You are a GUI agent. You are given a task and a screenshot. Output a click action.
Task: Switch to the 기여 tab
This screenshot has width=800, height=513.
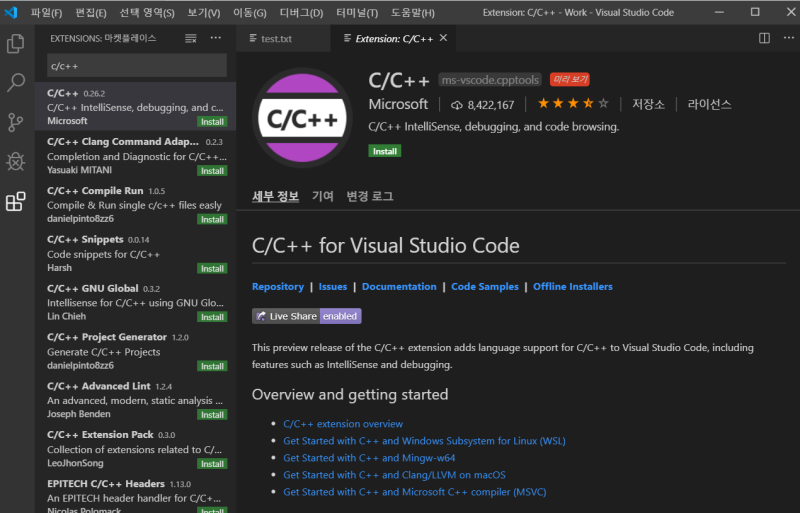coord(322,196)
